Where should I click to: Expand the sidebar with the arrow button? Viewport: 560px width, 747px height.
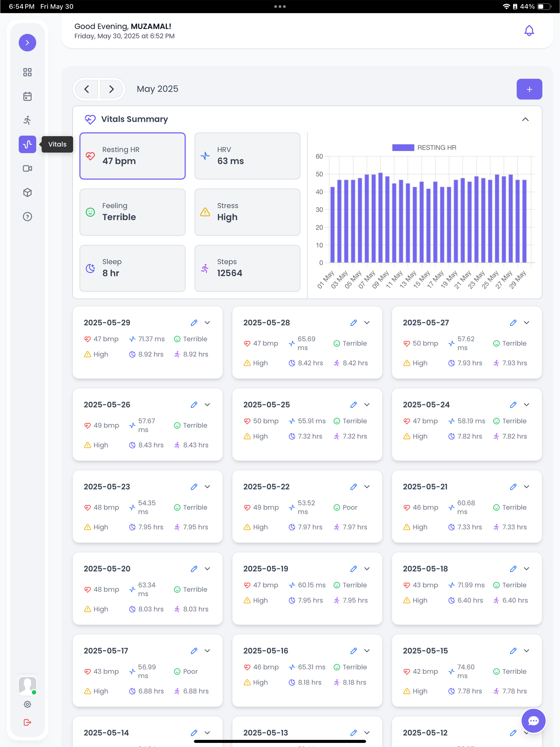[27, 43]
